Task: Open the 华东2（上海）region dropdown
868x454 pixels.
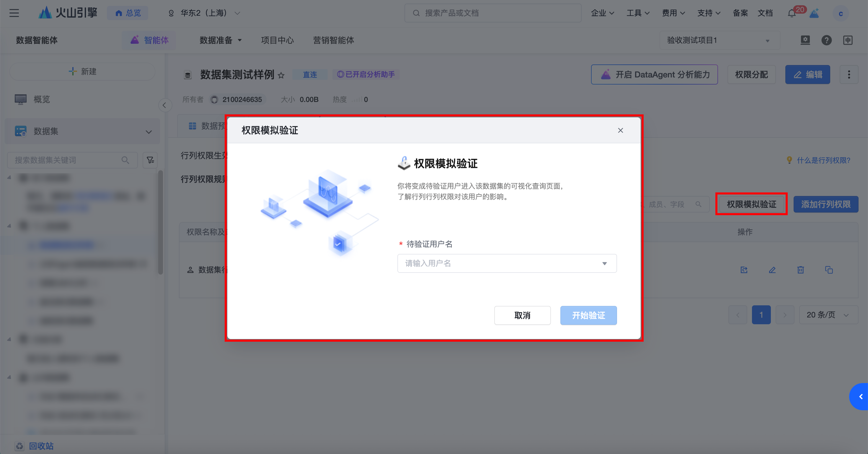Action: [204, 13]
